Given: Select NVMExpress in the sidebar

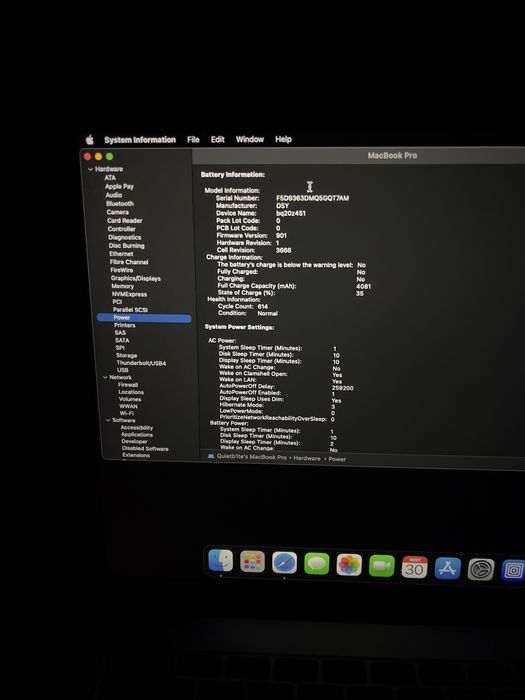Looking at the screenshot, I should point(129,294).
